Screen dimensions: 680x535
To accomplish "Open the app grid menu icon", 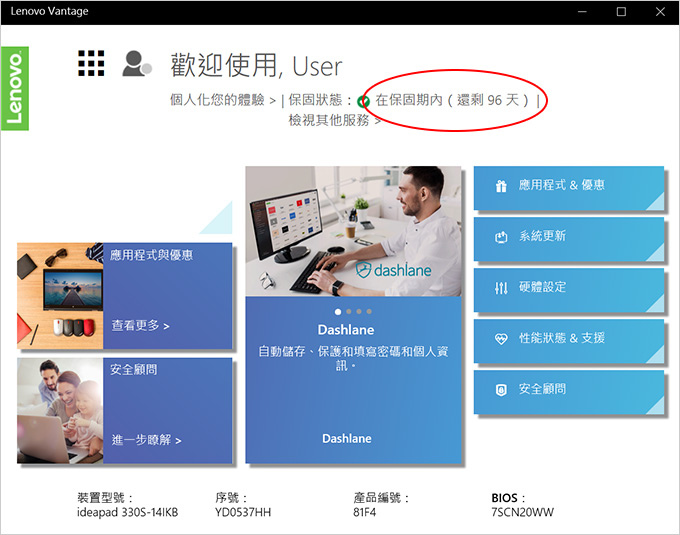I will pyautogui.click(x=91, y=63).
